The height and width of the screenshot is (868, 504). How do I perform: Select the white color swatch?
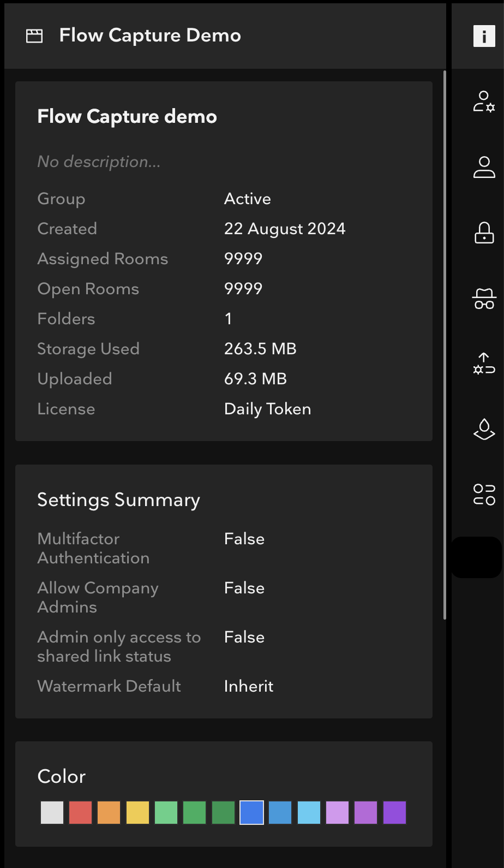(x=52, y=812)
